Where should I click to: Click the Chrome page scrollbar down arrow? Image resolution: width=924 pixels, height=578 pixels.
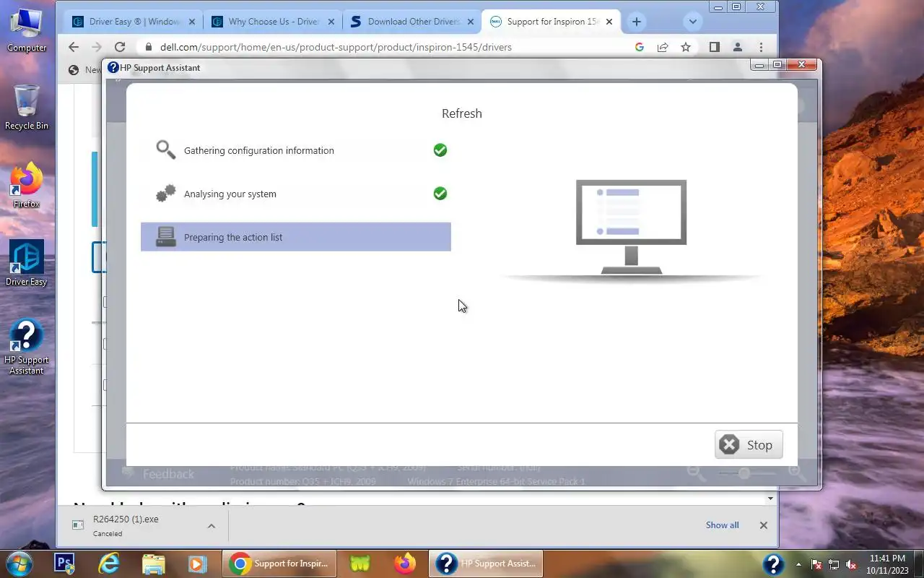click(x=770, y=499)
